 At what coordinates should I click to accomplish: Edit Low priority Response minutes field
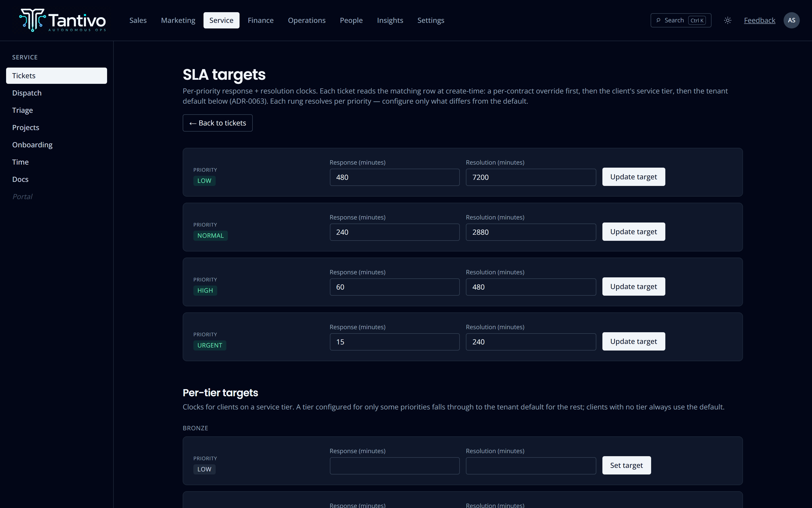(x=395, y=177)
